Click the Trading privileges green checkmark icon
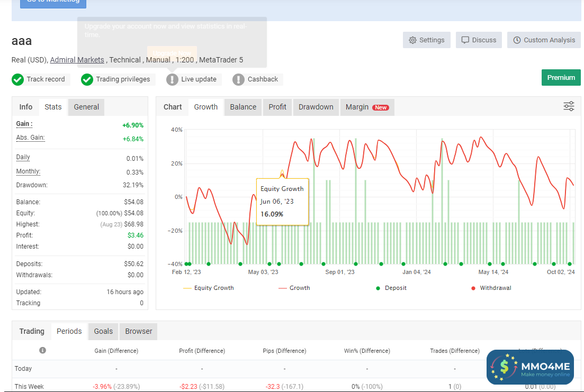Screen dimensions: 584x392 coord(87,79)
